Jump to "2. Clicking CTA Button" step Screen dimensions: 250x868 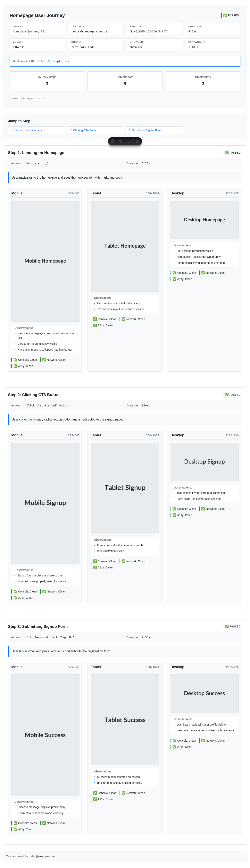coord(95,130)
